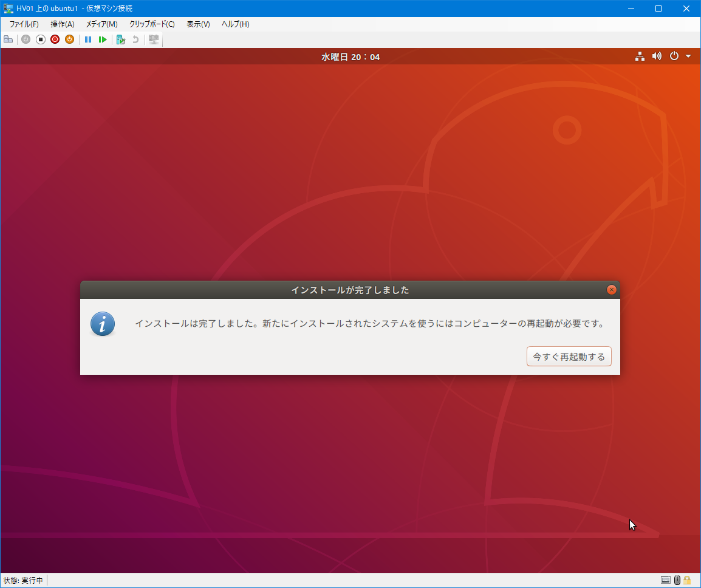
Task: Open the enhanced session toolbar icon
Action: (153, 39)
